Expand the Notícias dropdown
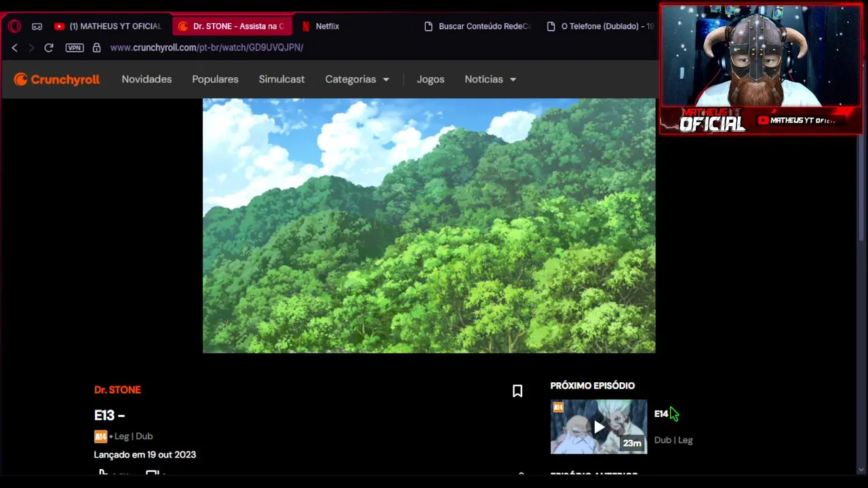868x488 pixels. [x=490, y=79]
